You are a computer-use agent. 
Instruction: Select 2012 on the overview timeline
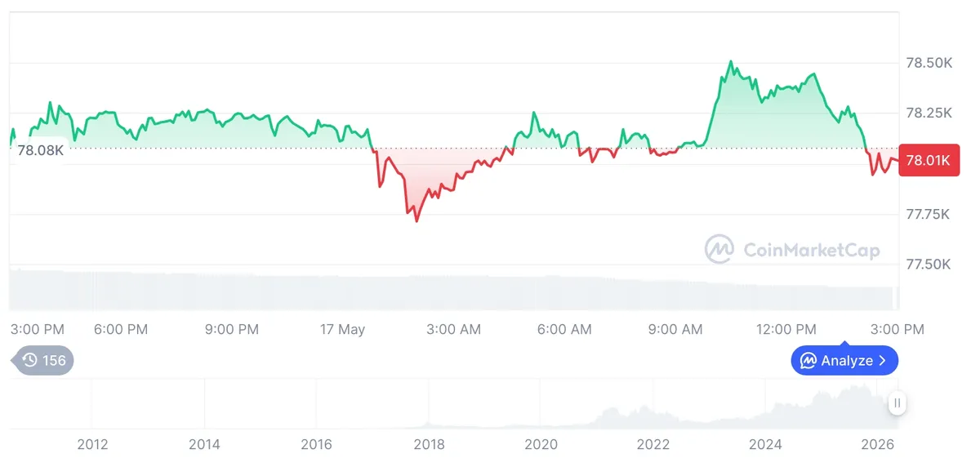[x=91, y=445]
